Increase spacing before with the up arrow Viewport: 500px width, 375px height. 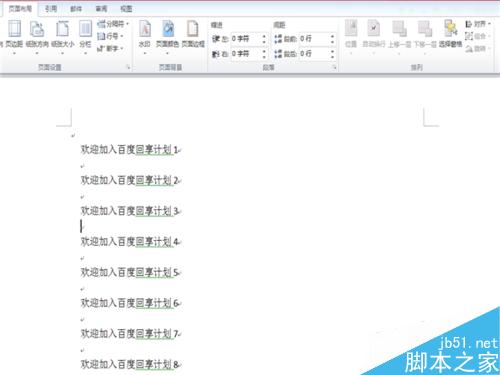[332, 36]
